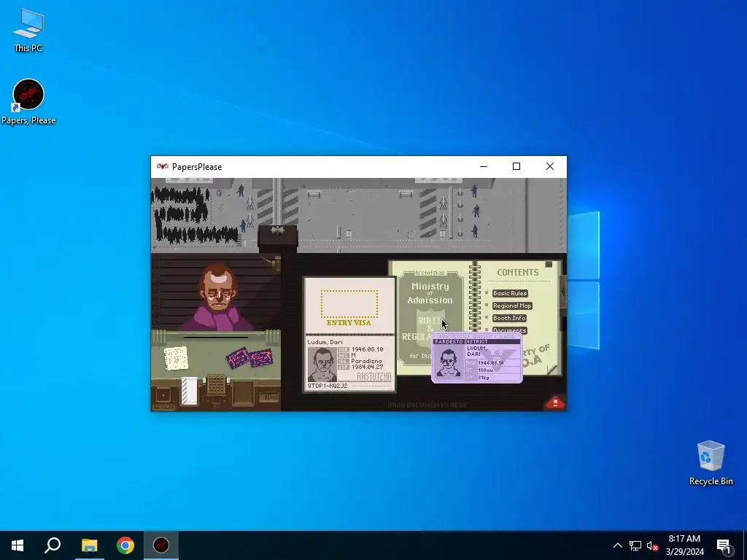Viewport: 747px width, 560px height.
Task: Open This PC desktop icon
Action: [x=28, y=30]
